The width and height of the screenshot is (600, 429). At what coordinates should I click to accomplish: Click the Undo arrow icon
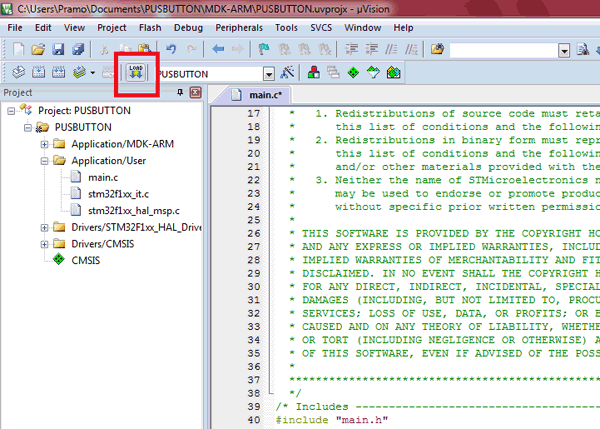pos(172,49)
